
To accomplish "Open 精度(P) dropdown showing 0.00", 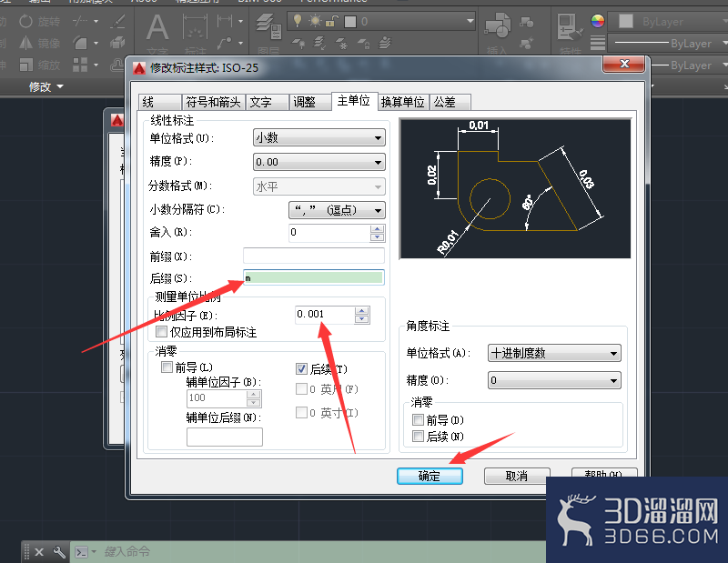I will 319,162.
